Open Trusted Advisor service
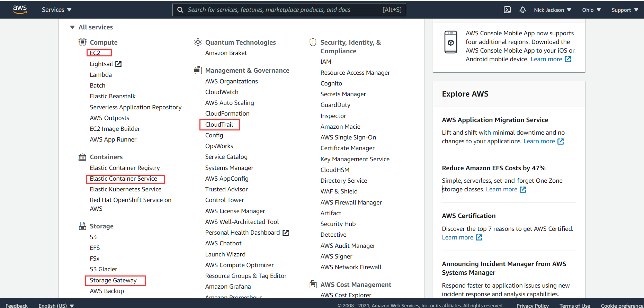 (226, 189)
